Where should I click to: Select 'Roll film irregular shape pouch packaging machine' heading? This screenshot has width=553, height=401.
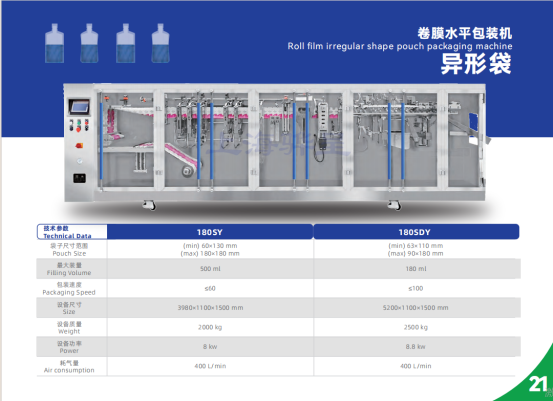tap(400, 46)
